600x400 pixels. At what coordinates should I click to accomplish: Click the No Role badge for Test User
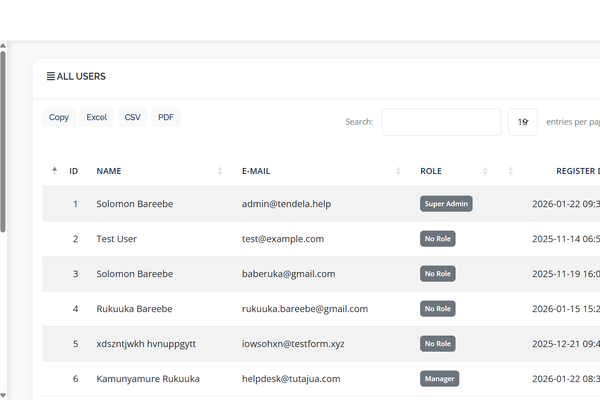pos(438,239)
